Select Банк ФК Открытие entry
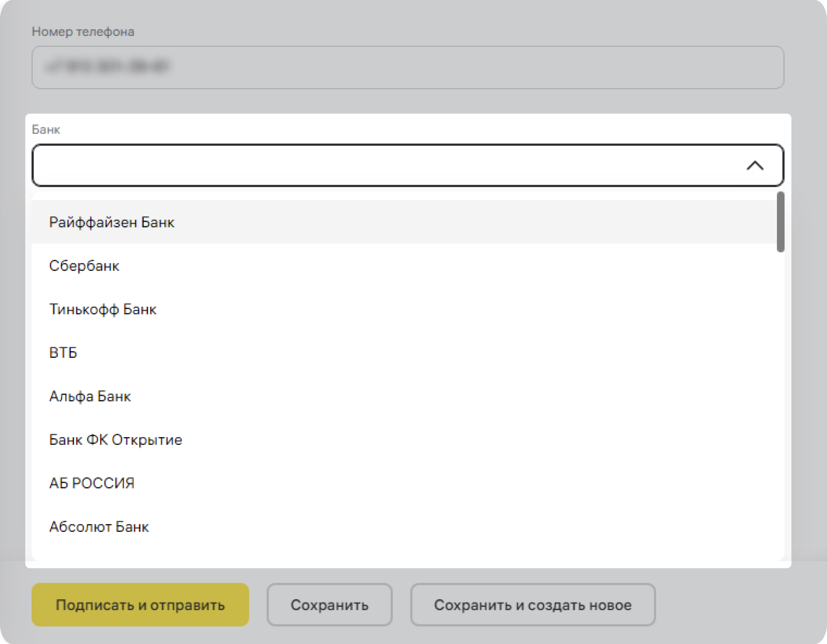 (x=115, y=440)
